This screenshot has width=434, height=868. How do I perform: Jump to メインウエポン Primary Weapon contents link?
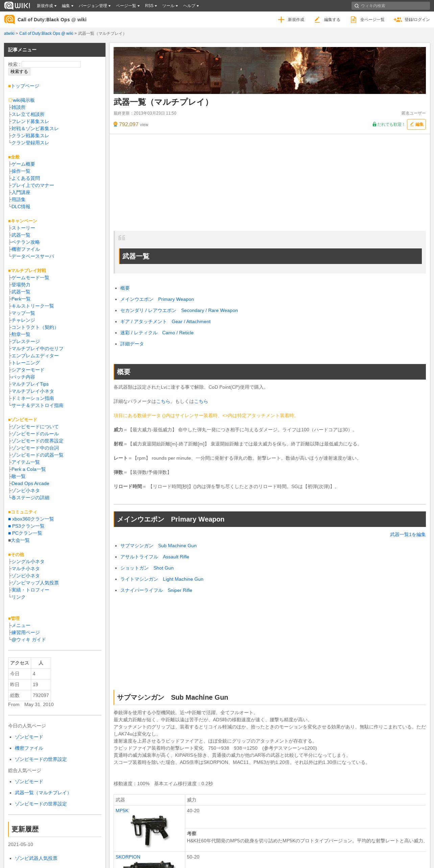tap(157, 299)
